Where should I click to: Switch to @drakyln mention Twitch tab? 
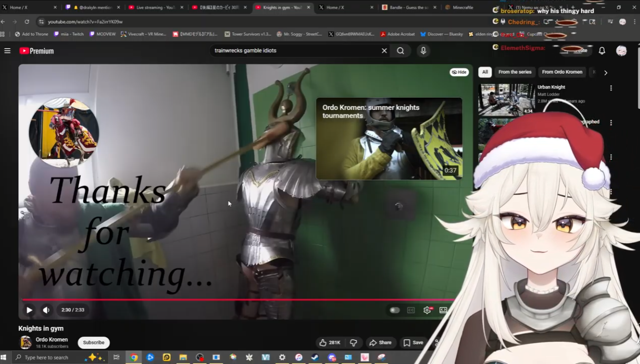(93, 7)
